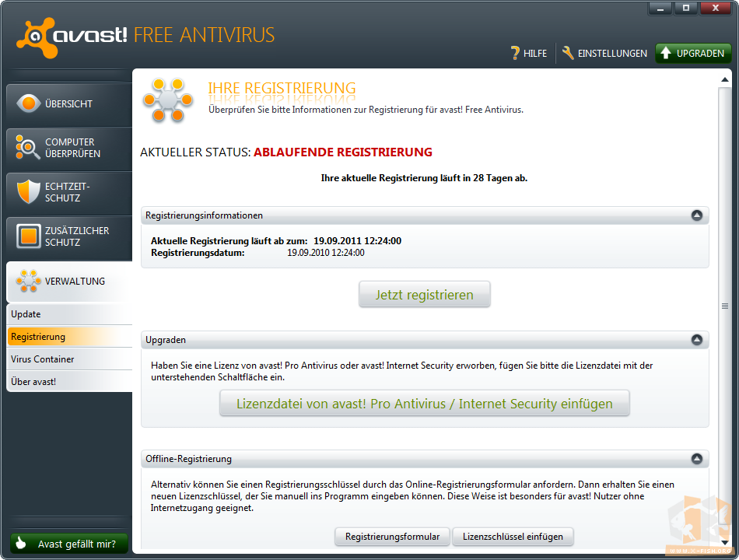
Task: Click Lizenzdatei von avast! Pro einfügen button
Action: point(424,404)
